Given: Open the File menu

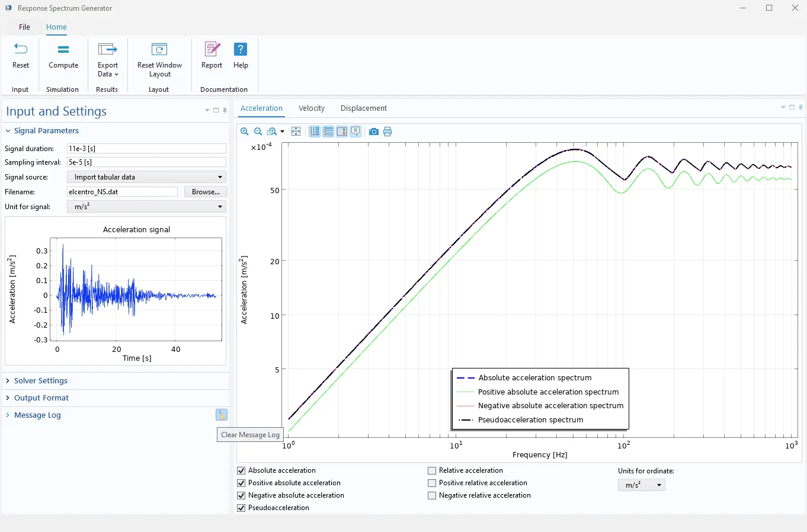Looking at the screenshot, I should click(24, 27).
